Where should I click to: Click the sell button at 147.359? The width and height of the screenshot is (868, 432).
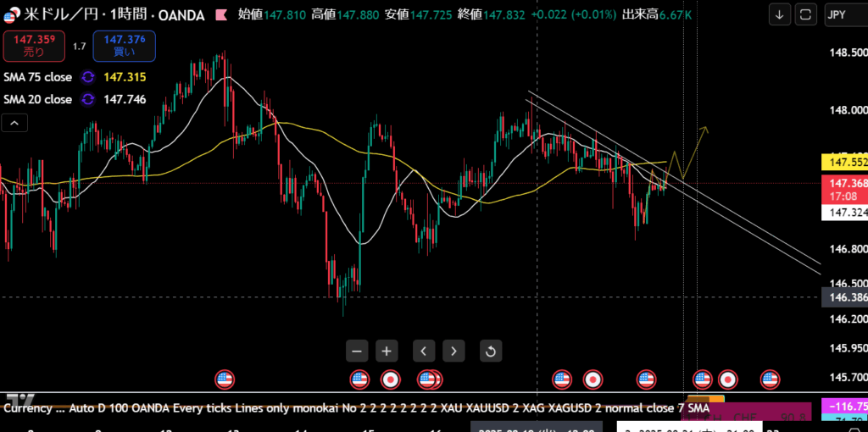pos(34,46)
